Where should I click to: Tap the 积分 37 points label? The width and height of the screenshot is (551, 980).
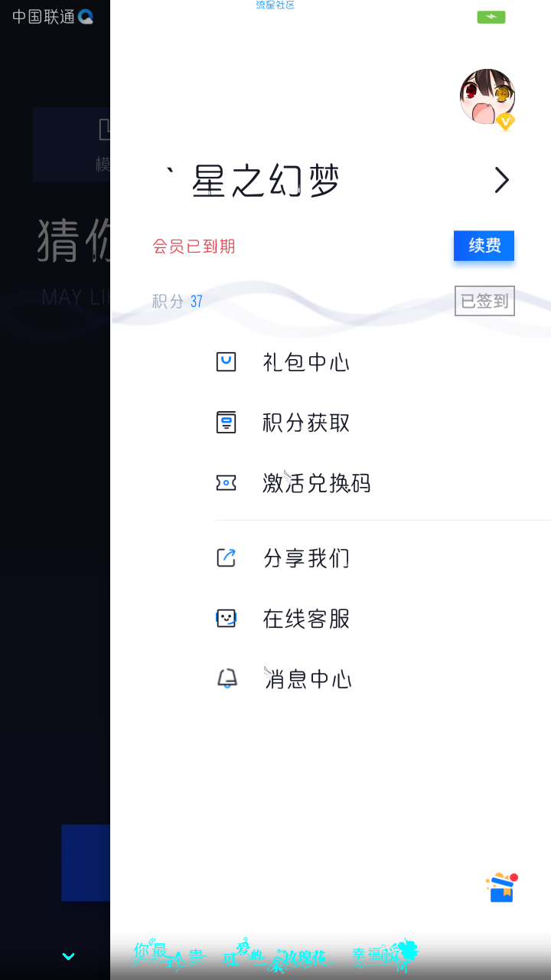point(178,302)
